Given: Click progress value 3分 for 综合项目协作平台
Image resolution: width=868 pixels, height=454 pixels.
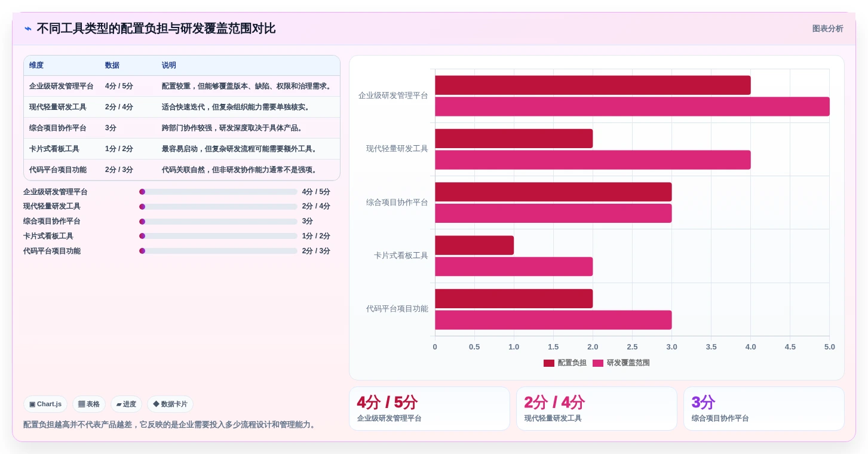Looking at the screenshot, I should (308, 222).
